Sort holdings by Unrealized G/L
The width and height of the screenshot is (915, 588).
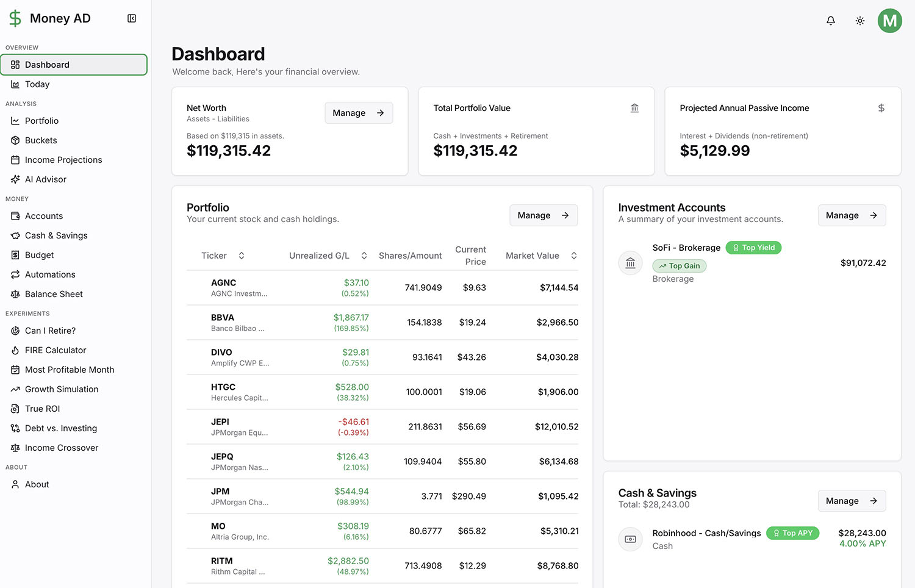364,256
